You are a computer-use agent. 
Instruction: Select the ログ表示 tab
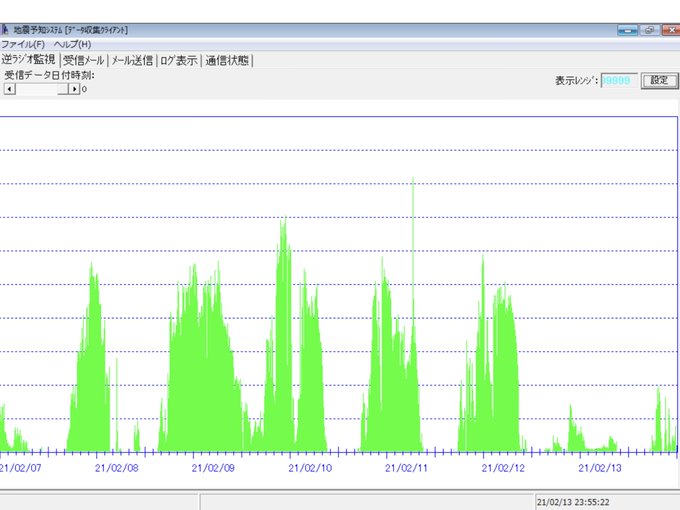coord(179,60)
